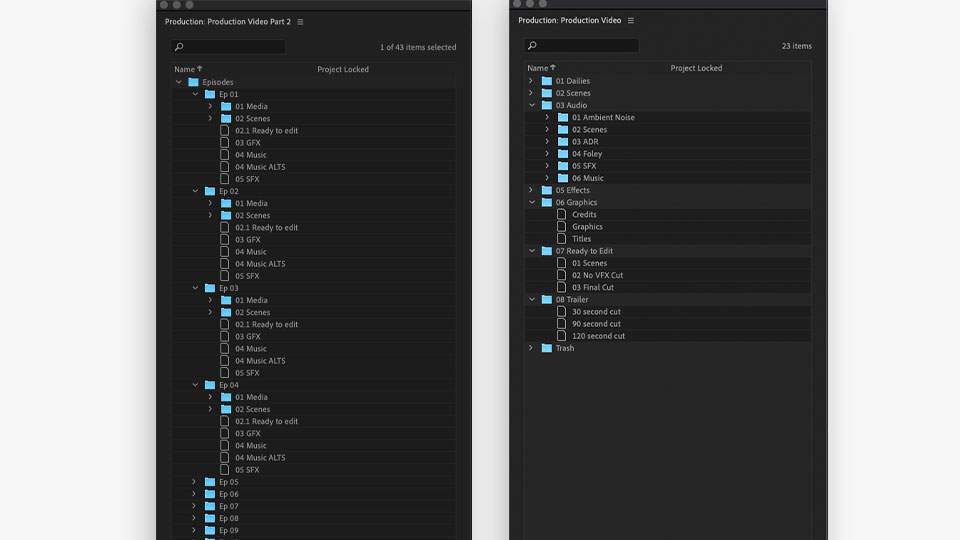
Task: Select the 05 SFX project icon in Ep 03
Action: 225,373
